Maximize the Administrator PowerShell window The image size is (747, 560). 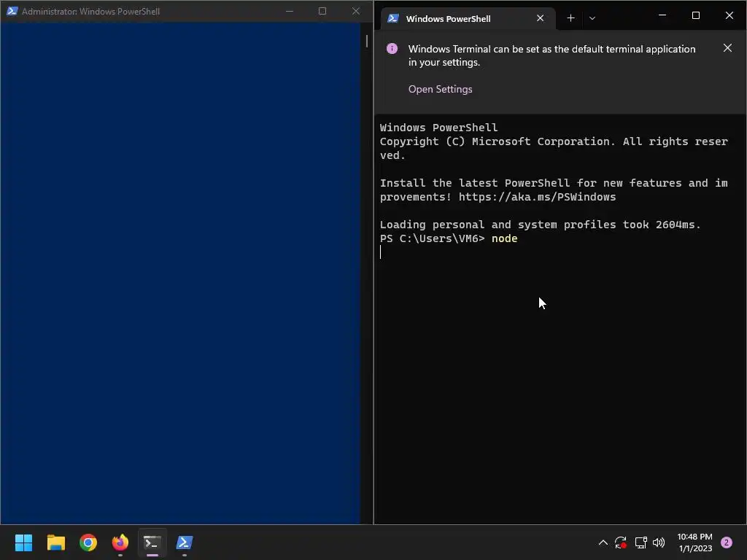tap(322, 11)
